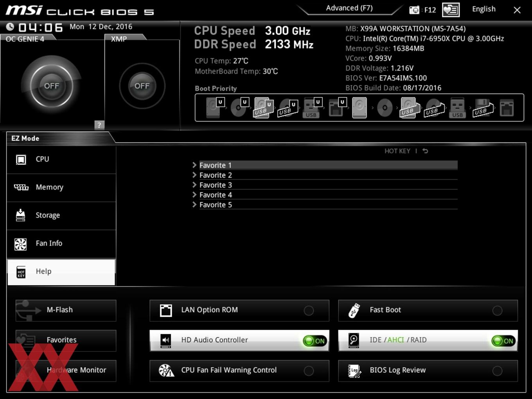Select the UEFI hard disk boot device icon
532x399 pixels.
(214, 108)
